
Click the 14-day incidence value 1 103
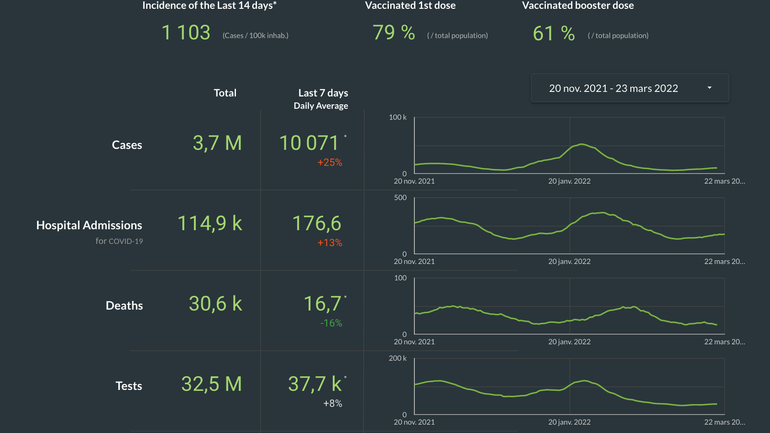pos(188,33)
